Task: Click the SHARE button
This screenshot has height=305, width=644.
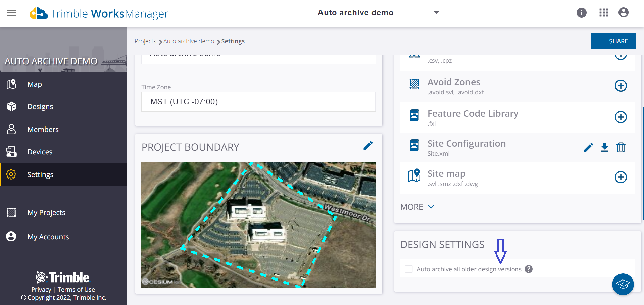Action: coord(613,41)
